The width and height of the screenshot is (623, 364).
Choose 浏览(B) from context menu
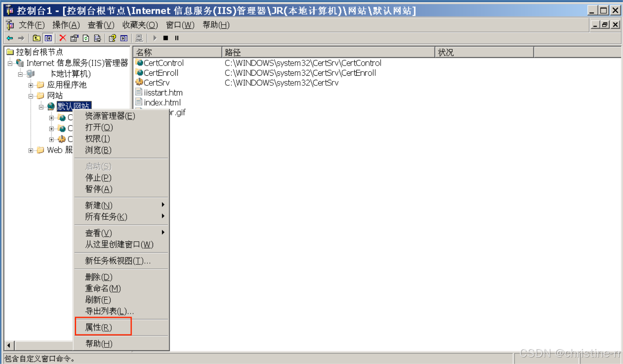click(121, 150)
